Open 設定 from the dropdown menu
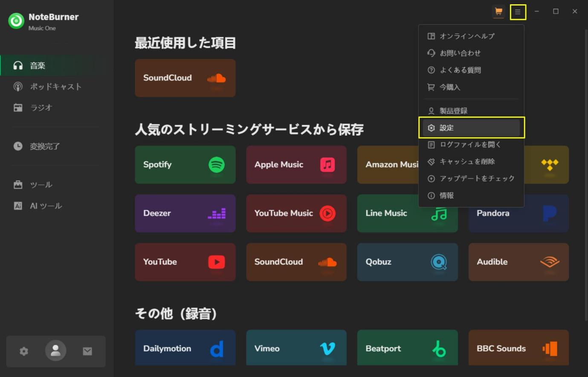The width and height of the screenshot is (588, 377). [x=471, y=128]
